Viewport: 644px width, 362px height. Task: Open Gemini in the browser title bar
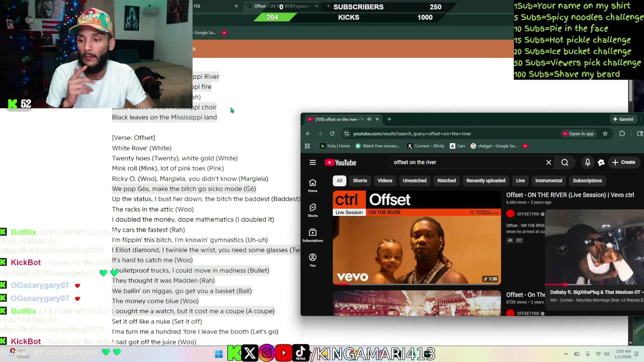coord(623,119)
